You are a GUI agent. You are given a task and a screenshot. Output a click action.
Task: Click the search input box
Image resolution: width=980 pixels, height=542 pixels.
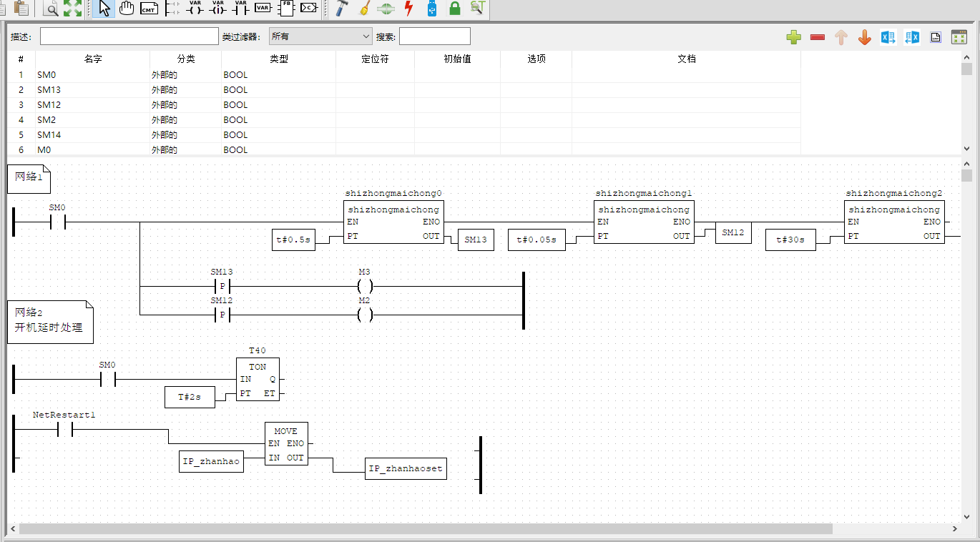pos(434,36)
